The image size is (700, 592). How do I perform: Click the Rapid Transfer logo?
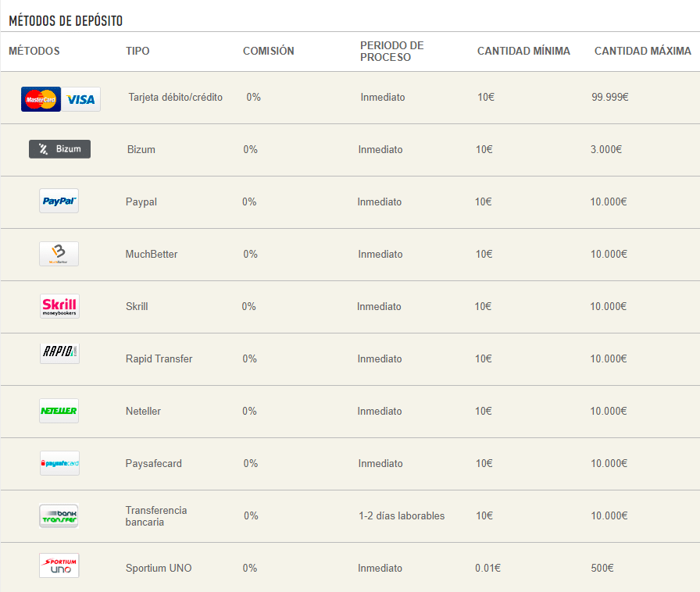point(59,353)
